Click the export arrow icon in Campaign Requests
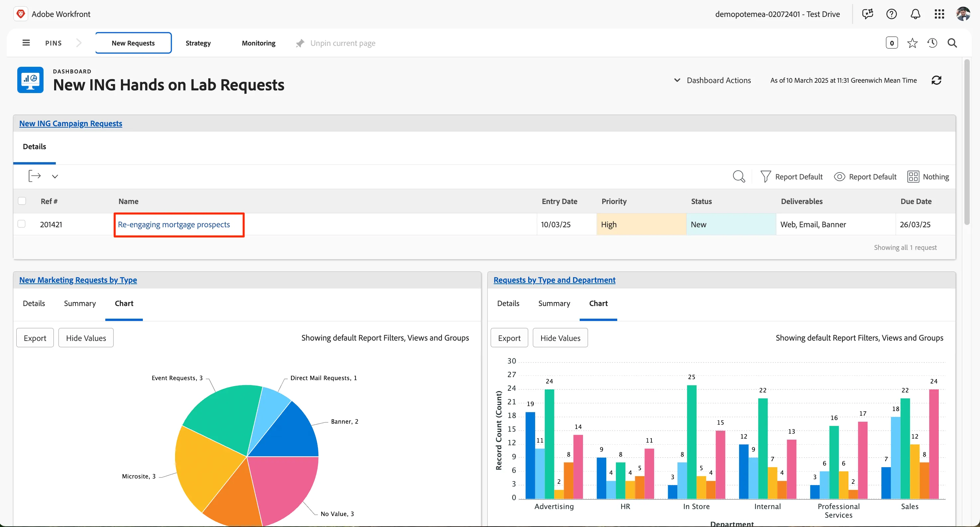980x527 pixels. click(35, 176)
